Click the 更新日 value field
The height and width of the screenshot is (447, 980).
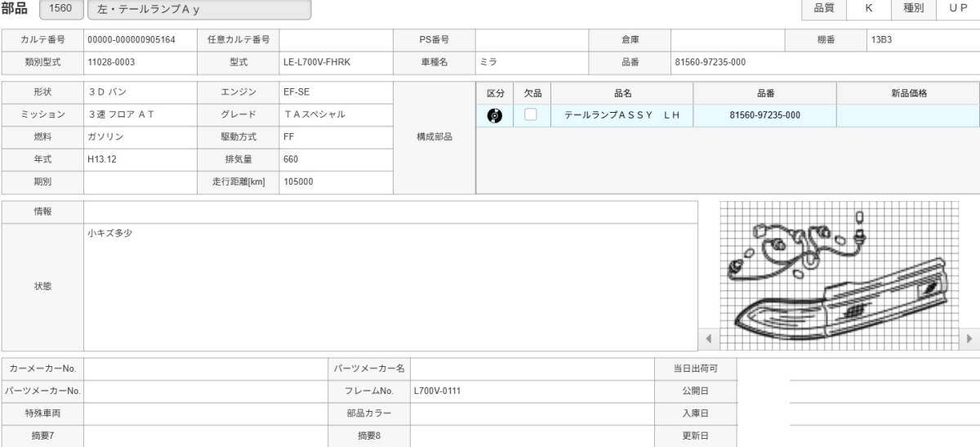(858, 436)
